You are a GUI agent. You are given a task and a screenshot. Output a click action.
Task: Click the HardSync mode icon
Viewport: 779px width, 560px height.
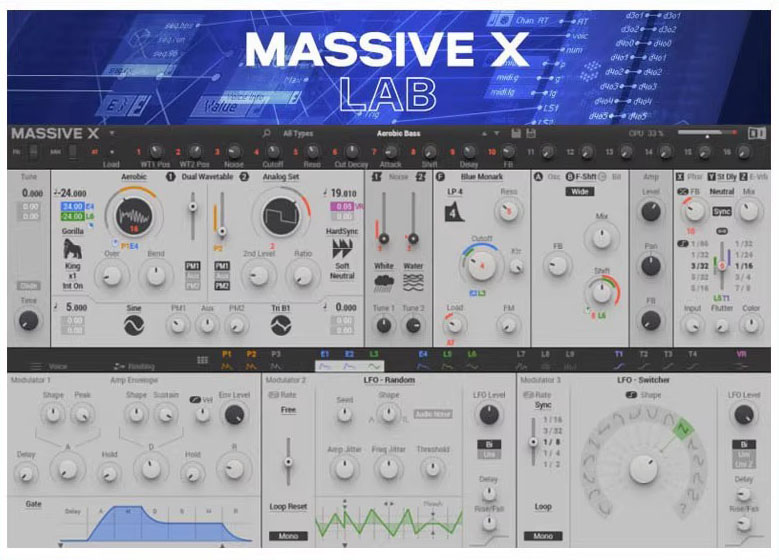[x=342, y=243]
